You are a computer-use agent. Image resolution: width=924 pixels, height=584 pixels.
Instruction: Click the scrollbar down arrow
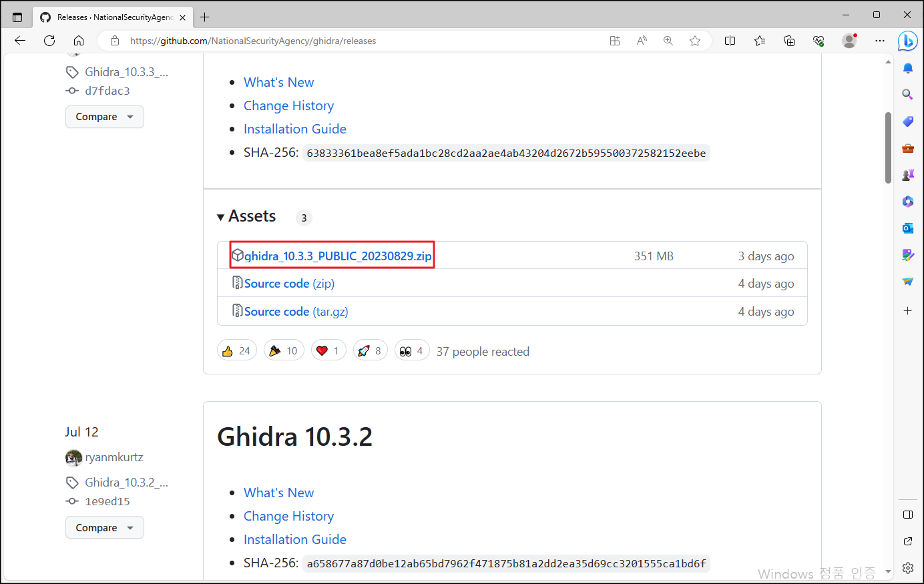coord(888,572)
